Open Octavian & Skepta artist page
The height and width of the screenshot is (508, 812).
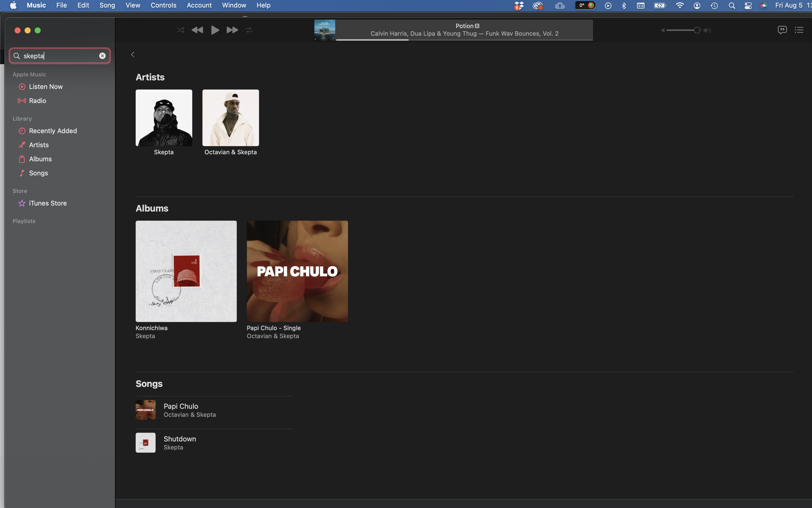(230, 118)
